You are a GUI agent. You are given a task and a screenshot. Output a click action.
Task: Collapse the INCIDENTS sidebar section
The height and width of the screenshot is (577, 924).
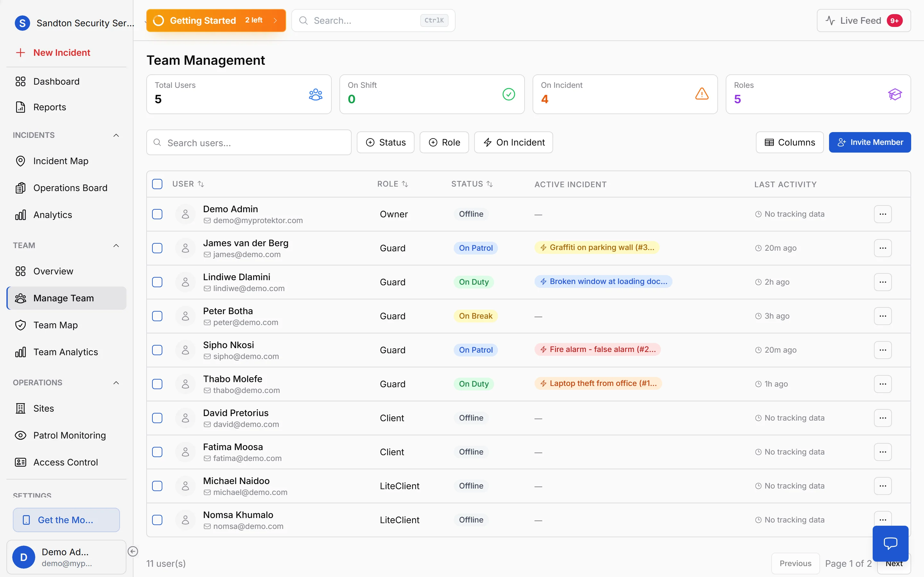[x=116, y=135]
